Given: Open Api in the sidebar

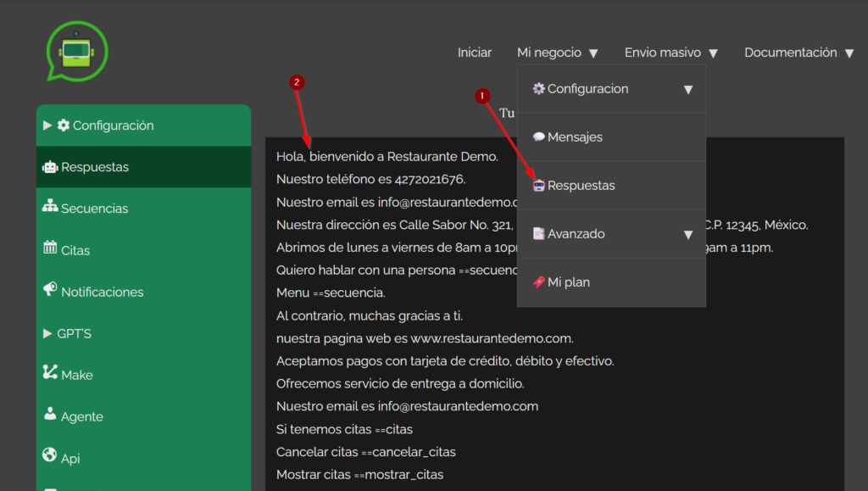Looking at the screenshot, I should click(143, 458).
